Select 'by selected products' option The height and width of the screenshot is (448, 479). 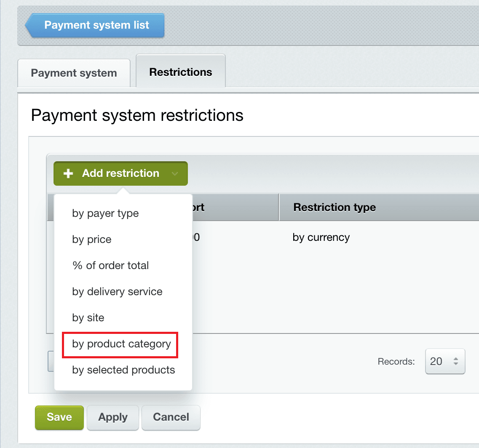click(x=123, y=370)
